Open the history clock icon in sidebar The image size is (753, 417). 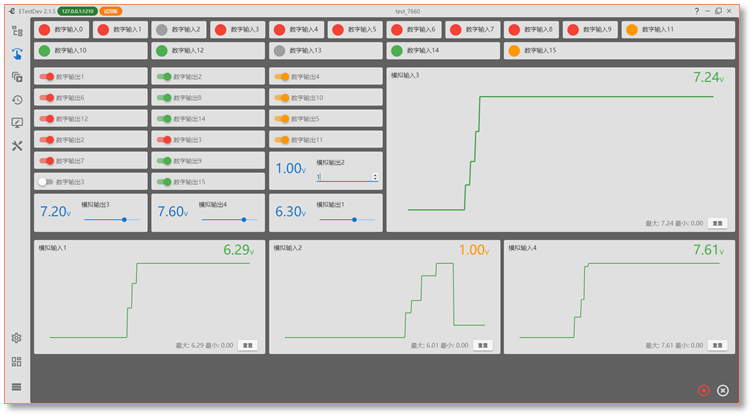click(x=17, y=100)
